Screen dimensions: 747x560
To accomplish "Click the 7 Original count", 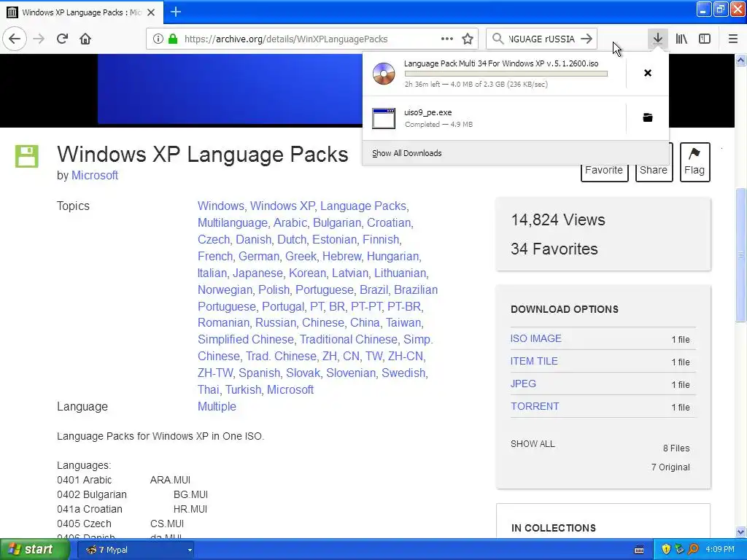I will coord(670,467).
